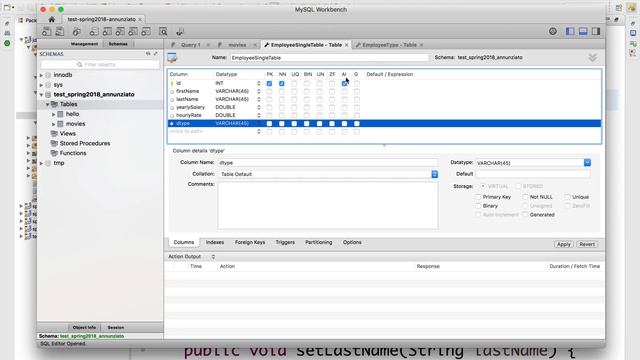Close the test-spring2018-annunziato connection tab
Viewport: 640px width, 360px height.
tap(140, 19)
